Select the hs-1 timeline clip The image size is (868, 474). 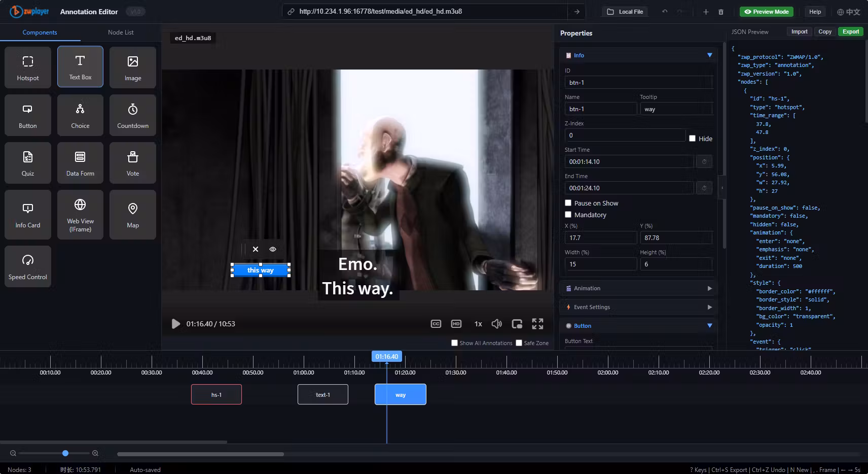216,395
